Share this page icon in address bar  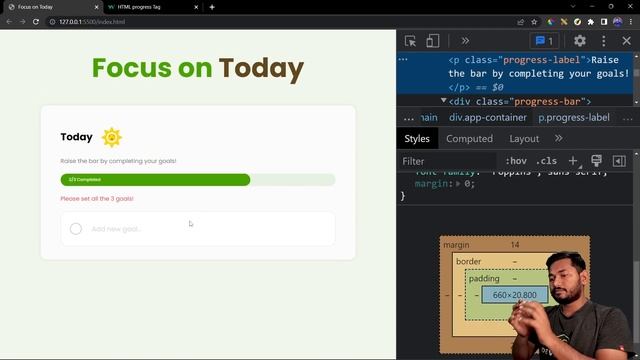(520, 22)
